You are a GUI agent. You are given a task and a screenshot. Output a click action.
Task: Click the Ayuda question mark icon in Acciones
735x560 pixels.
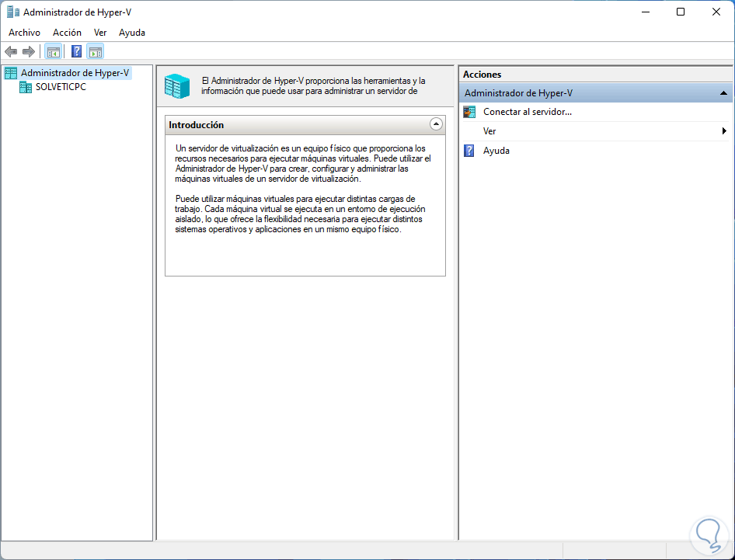coord(469,151)
